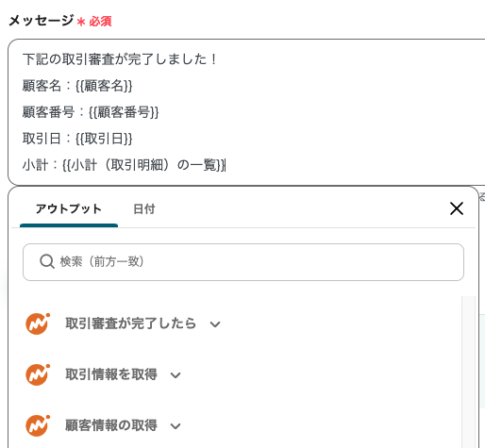Switch to the 日付 tab
Viewport: 485px width, 448px height.
144,209
